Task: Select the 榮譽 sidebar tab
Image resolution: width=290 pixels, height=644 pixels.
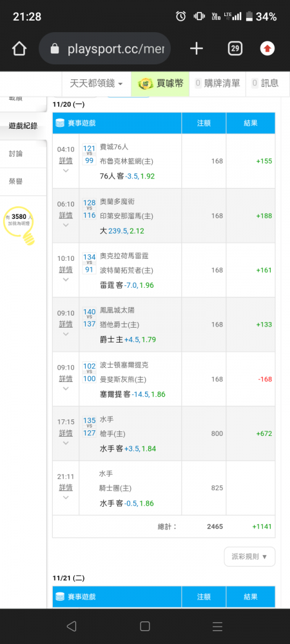Action: [x=23, y=182]
